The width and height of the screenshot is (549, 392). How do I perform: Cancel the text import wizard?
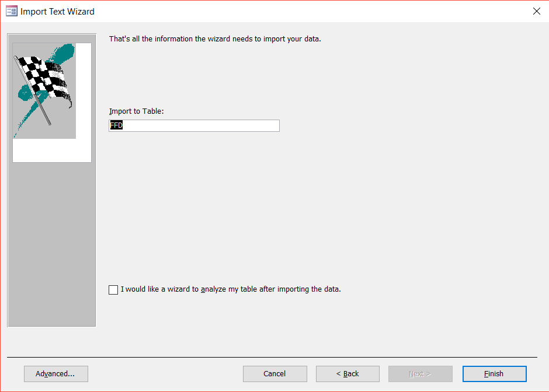point(274,374)
